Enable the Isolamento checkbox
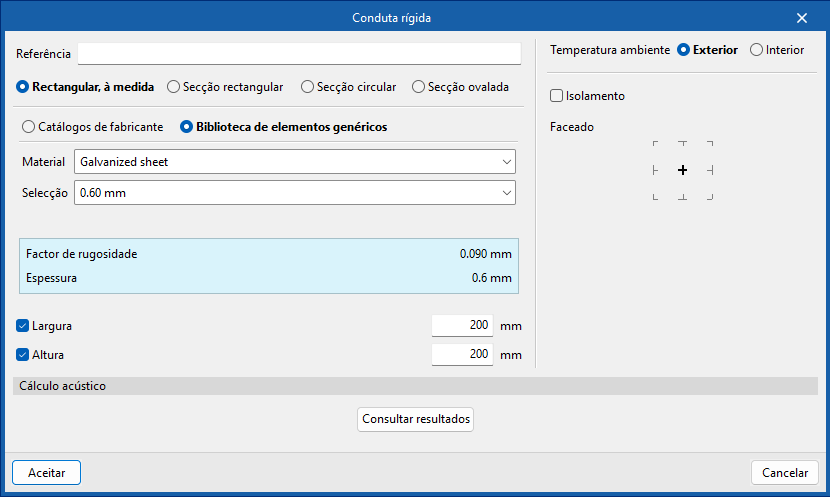830x497 pixels. [557, 96]
